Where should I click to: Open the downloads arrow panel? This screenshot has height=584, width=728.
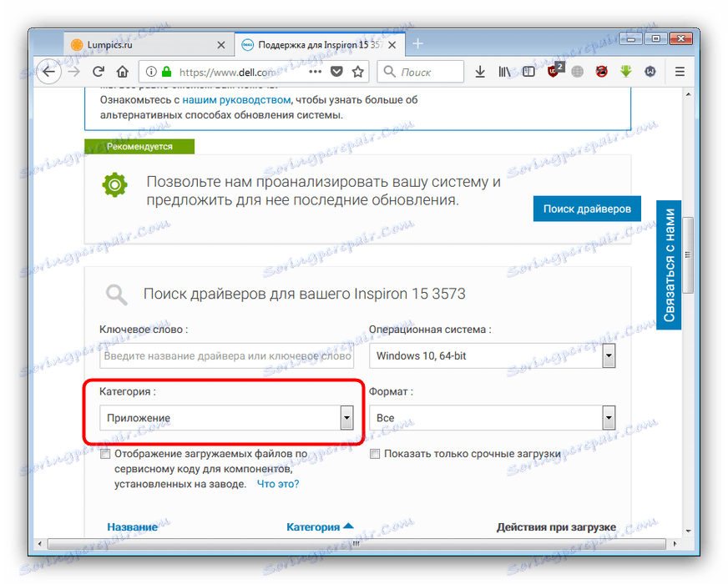tap(480, 72)
